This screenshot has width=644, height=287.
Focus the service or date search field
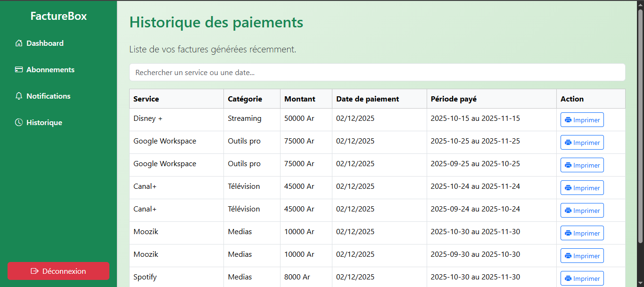point(377,73)
